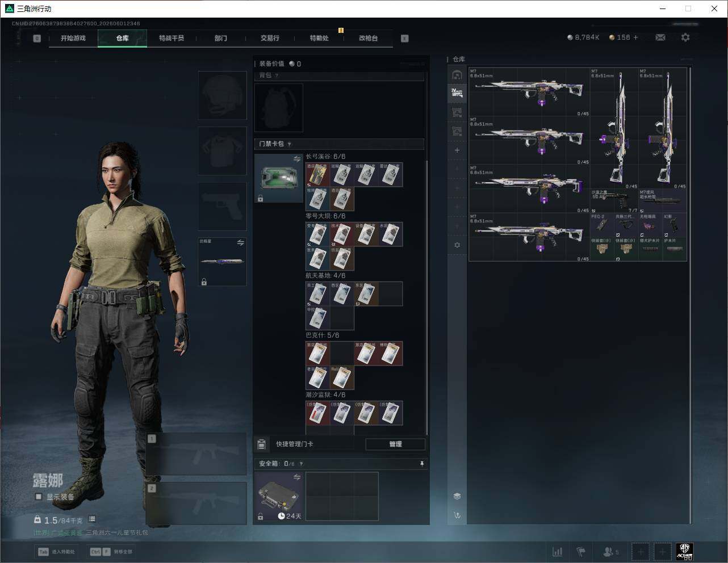Click the Ctrl F 转移全部 button

111,552
